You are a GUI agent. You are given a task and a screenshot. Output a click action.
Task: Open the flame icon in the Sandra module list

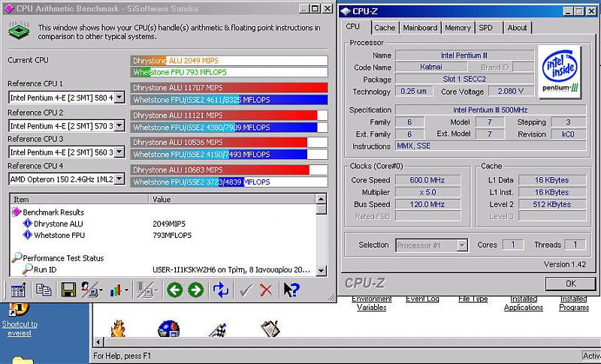[x=118, y=329]
